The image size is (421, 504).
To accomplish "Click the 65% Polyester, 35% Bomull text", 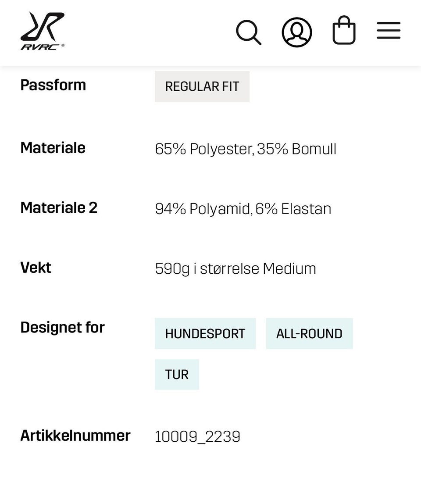I will click(x=246, y=149).
